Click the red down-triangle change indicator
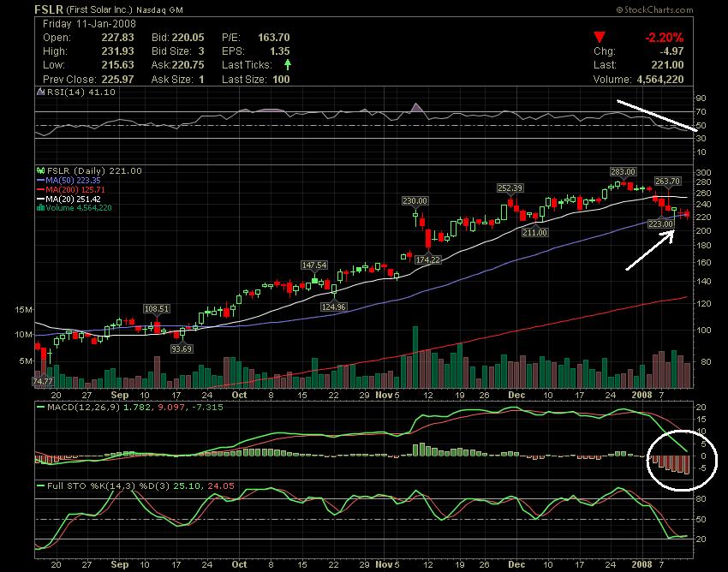The height and width of the screenshot is (572, 728). pyautogui.click(x=600, y=38)
